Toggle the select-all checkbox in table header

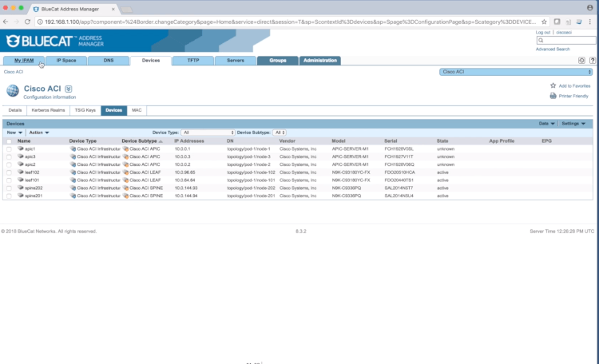click(x=9, y=140)
